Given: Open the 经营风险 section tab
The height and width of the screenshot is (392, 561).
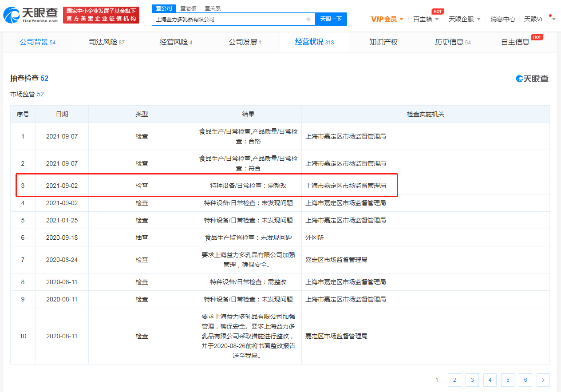Looking at the screenshot, I should pyautogui.click(x=176, y=42).
